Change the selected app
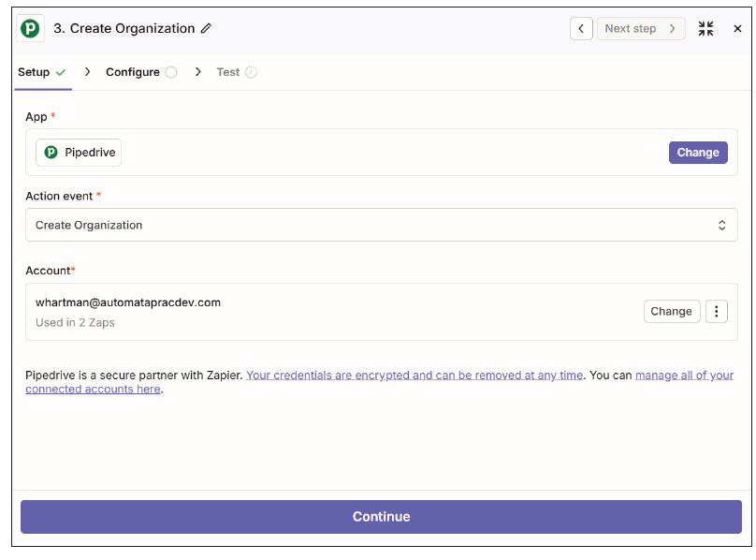756x560 pixels. [698, 153]
